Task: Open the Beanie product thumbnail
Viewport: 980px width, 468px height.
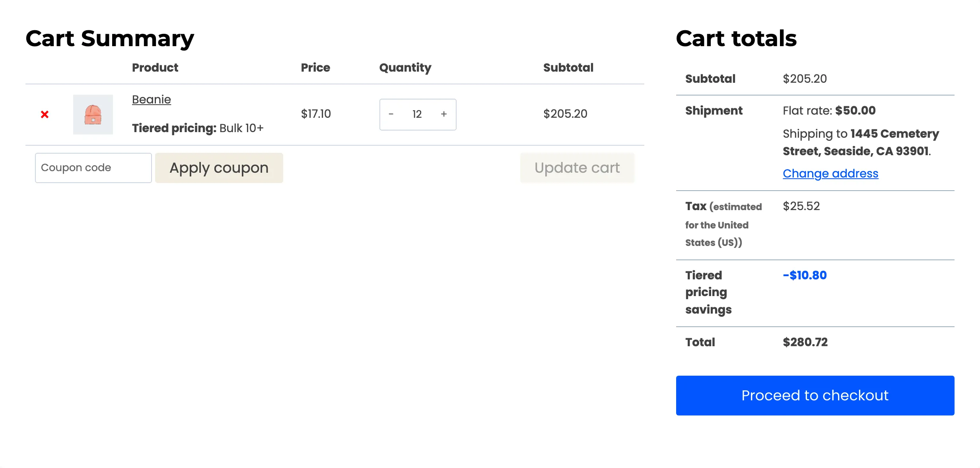Action: (x=93, y=115)
